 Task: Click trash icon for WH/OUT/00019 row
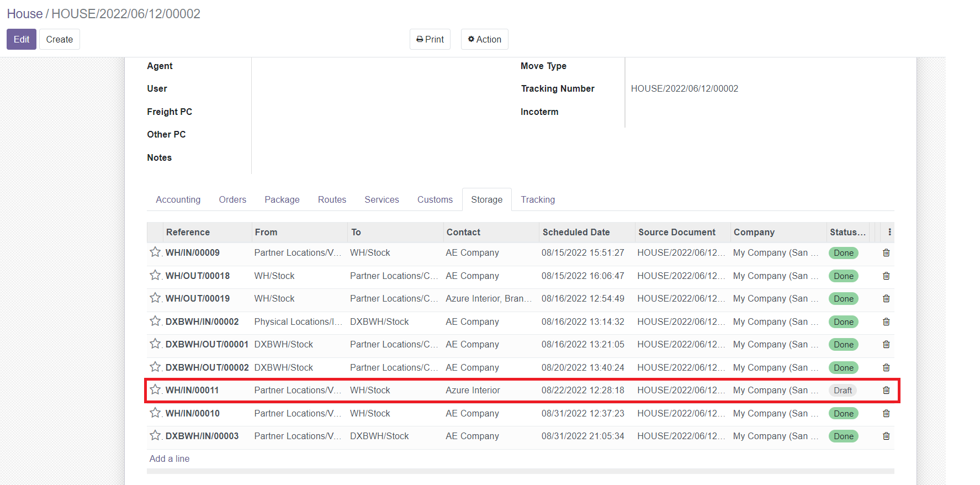point(886,299)
